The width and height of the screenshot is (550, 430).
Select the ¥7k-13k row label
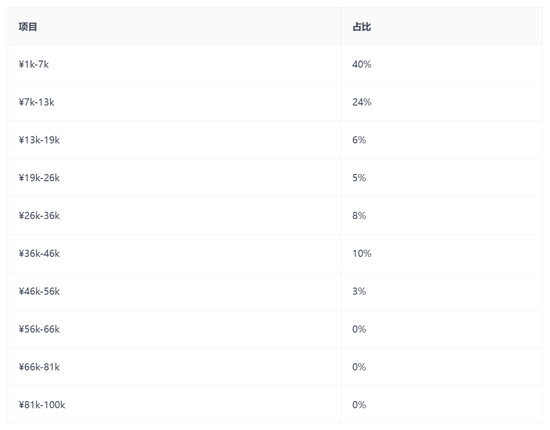(x=36, y=102)
